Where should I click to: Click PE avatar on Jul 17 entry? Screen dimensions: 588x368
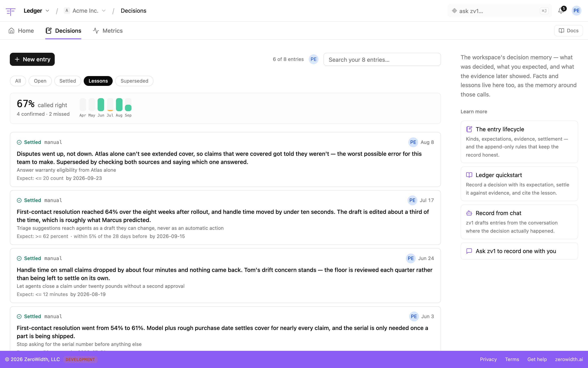pos(412,201)
